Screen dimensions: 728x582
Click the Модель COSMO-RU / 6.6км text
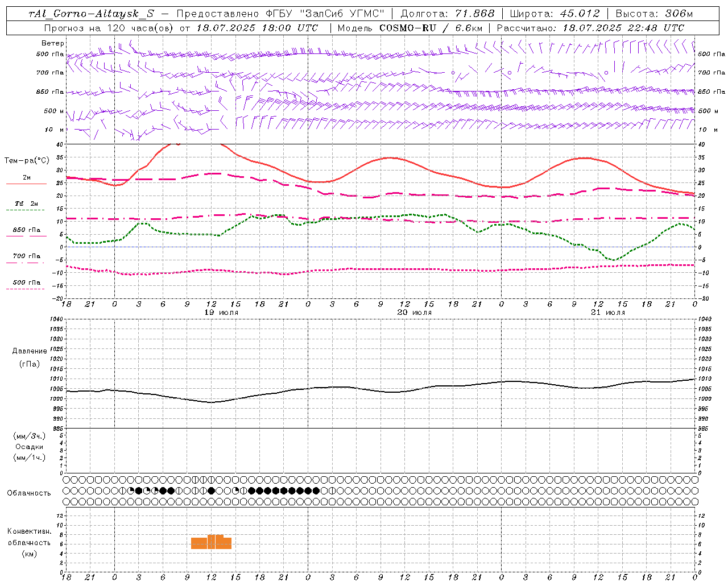click(410, 28)
